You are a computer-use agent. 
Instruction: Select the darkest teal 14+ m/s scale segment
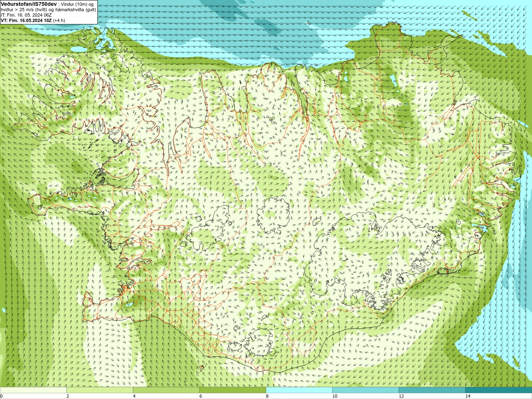click(x=499, y=390)
